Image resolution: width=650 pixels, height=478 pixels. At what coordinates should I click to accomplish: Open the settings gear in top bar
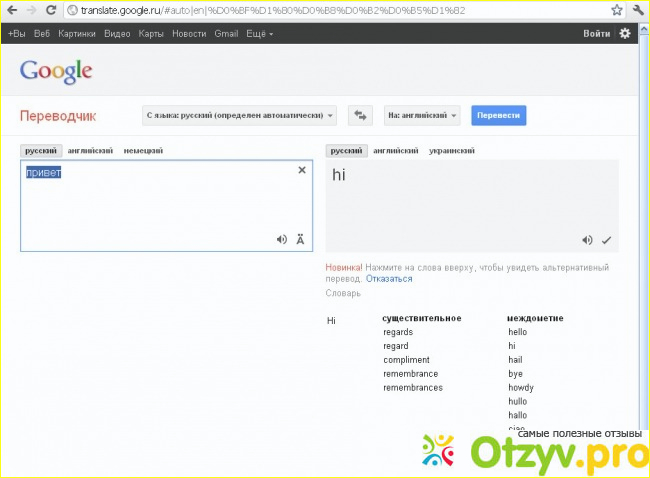click(x=625, y=33)
